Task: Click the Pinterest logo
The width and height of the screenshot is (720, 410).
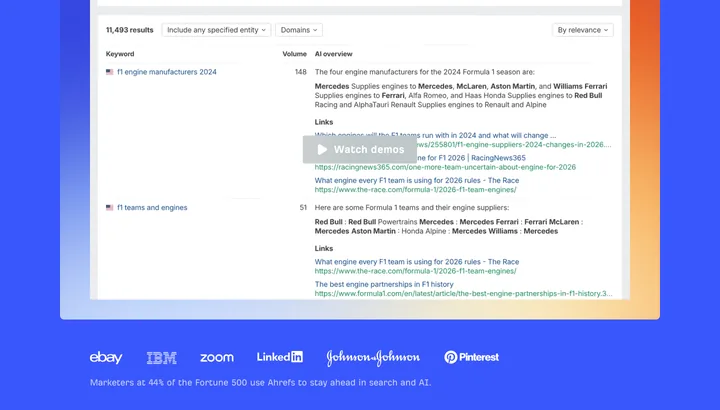Action: (472, 357)
